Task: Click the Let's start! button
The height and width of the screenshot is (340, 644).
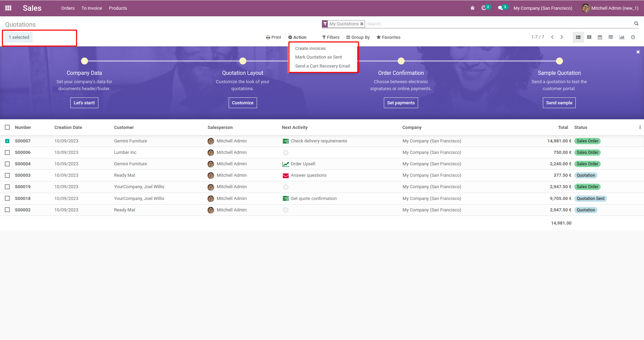Action: coord(84,103)
